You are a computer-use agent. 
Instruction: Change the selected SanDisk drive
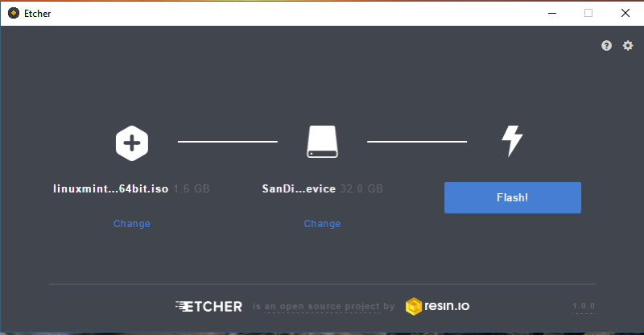pos(323,224)
